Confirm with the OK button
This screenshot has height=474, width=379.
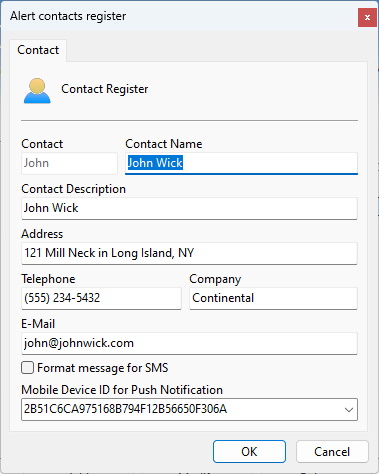pyautogui.click(x=249, y=452)
